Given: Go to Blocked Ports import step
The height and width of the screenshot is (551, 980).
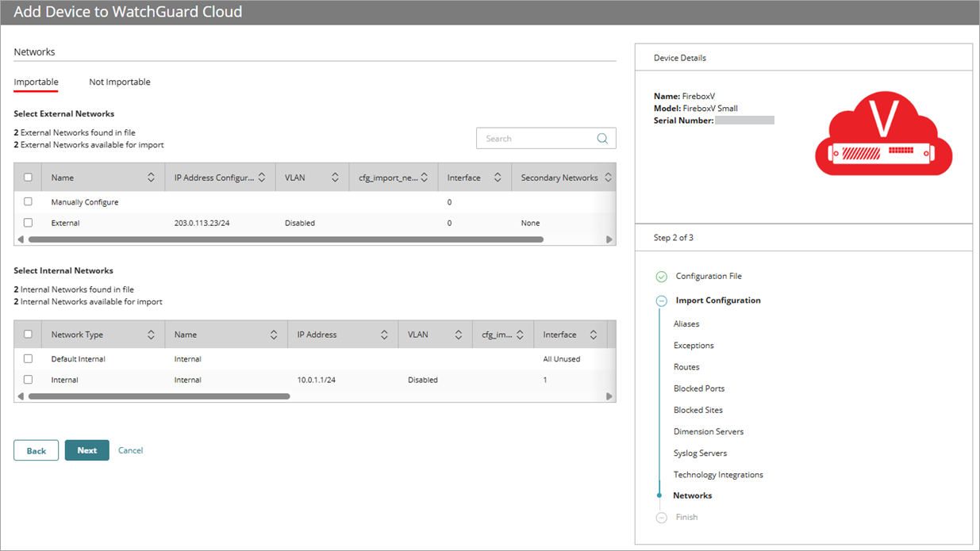Looking at the screenshot, I should pyautogui.click(x=699, y=388).
